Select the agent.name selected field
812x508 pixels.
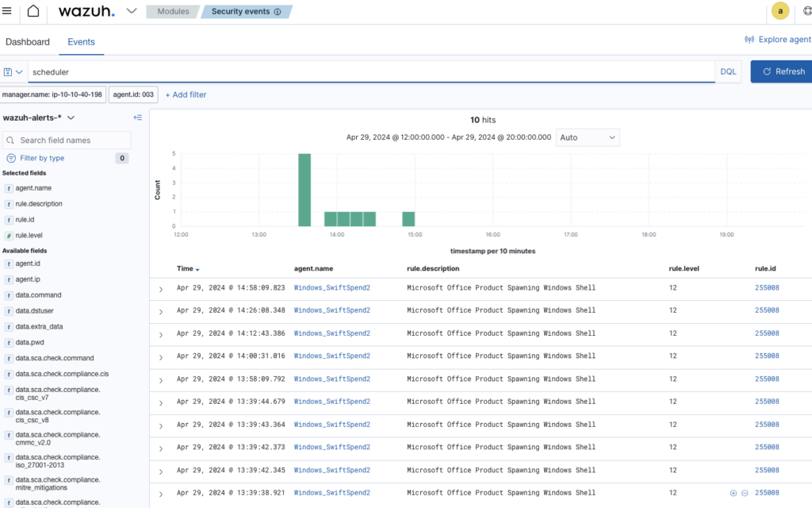[x=33, y=188]
